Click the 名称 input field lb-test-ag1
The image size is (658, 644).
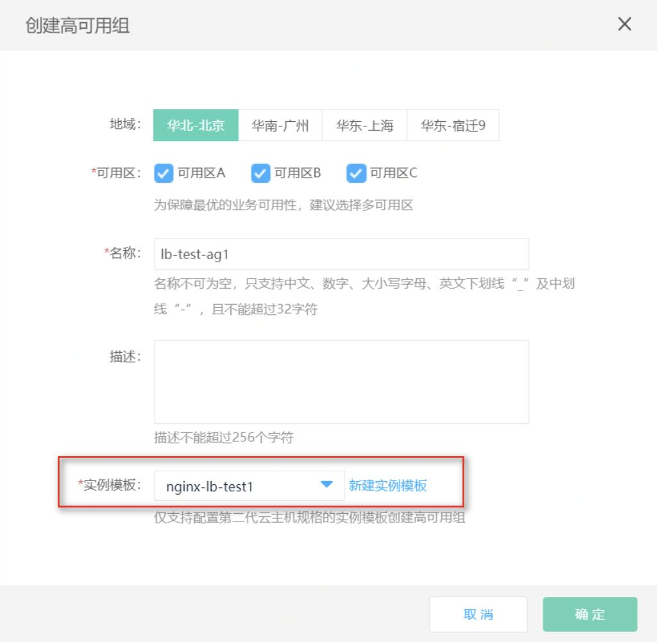coord(341,255)
